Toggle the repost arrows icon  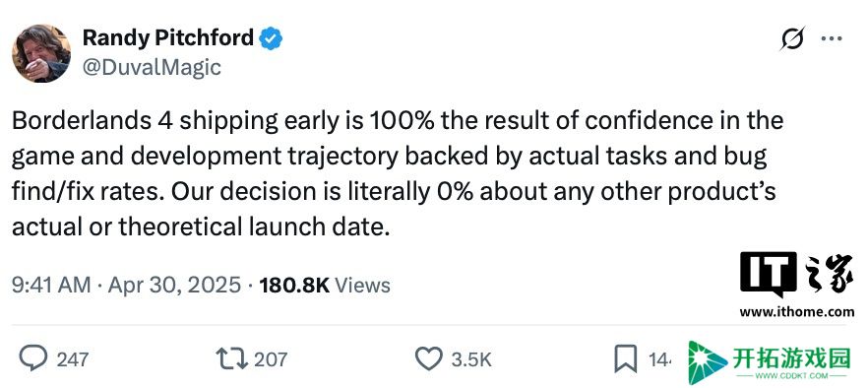pos(231,358)
